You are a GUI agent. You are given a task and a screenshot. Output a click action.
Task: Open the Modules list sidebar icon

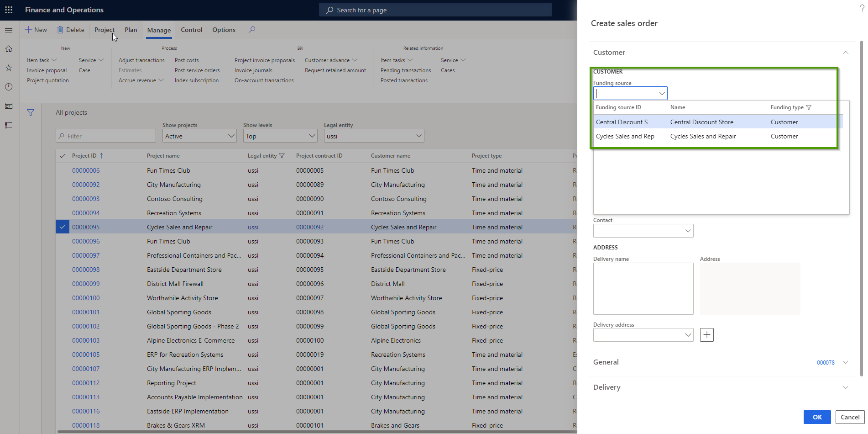pyautogui.click(x=8, y=125)
